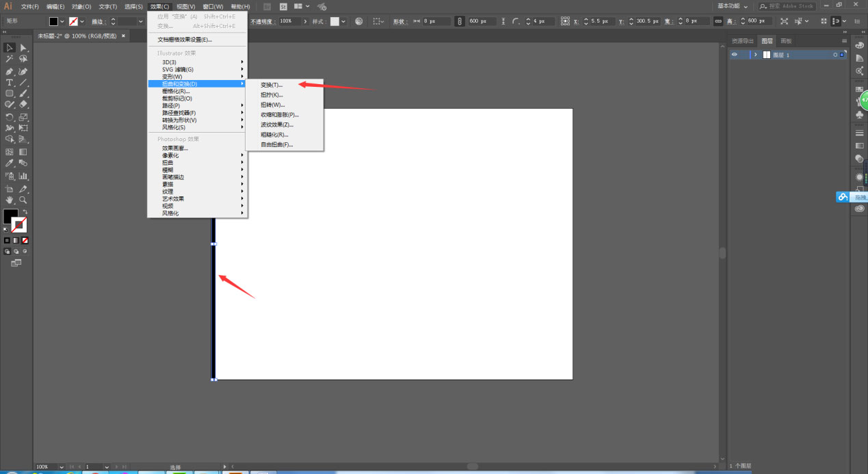This screenshot has height=474, width=868.
Task: Swap fill and stroke colors arrow
Action: [x=25, y=212]
